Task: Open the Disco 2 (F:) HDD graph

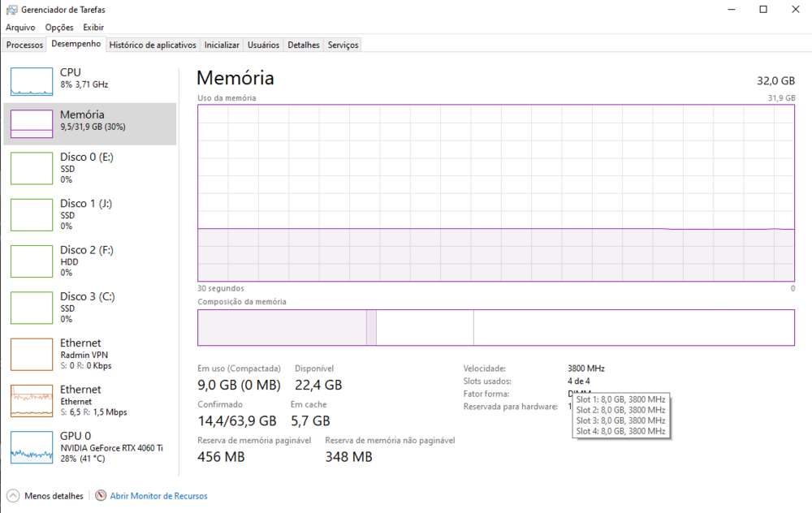Action: 32,261
